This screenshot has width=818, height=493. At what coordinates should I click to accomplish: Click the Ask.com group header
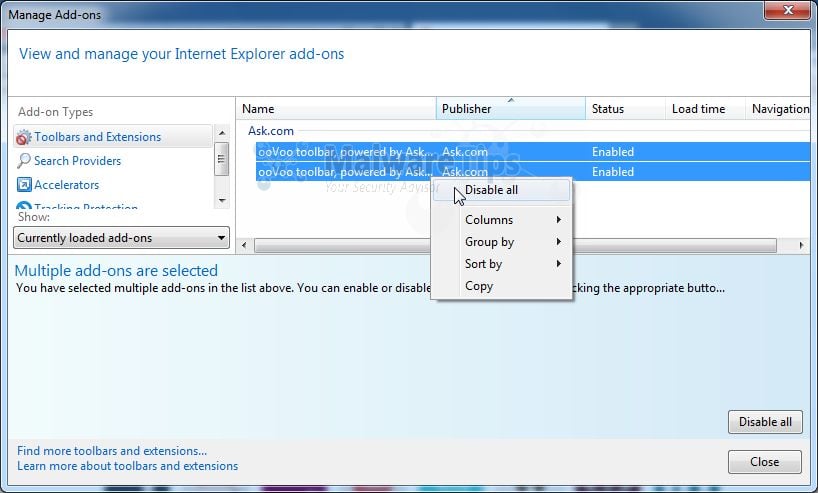[x=271, y=131]
